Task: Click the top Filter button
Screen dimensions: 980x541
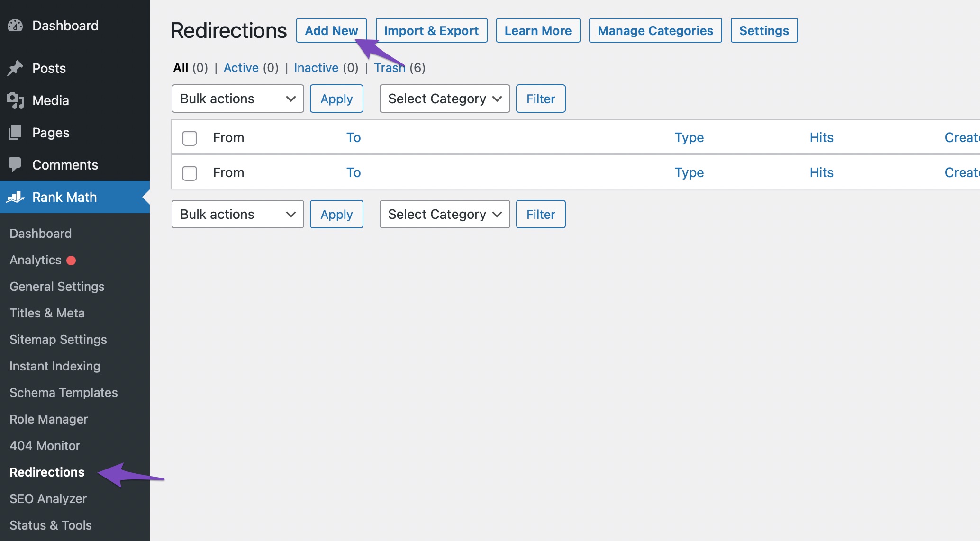Action: coord(541,98)
